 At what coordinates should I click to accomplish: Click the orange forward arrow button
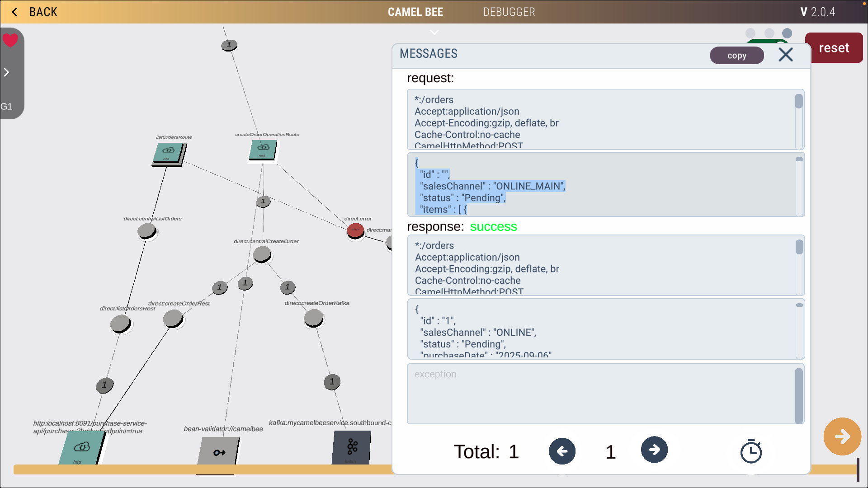[x=842, y=436]
